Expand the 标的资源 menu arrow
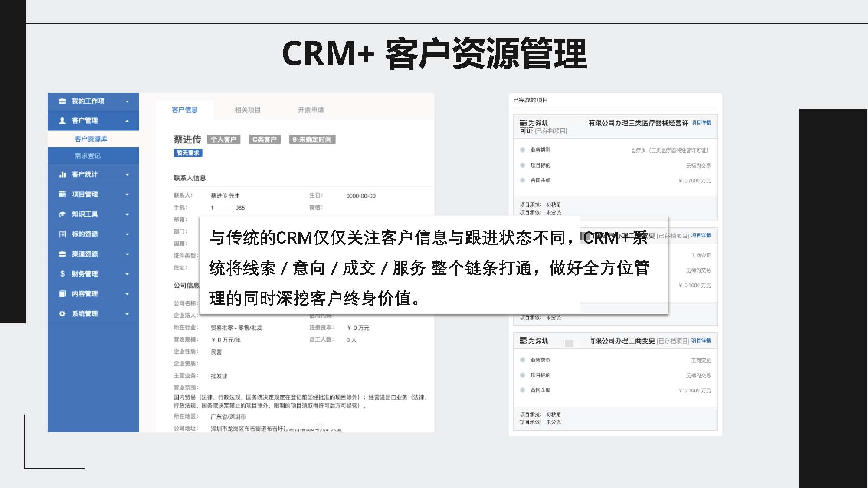 127,234
